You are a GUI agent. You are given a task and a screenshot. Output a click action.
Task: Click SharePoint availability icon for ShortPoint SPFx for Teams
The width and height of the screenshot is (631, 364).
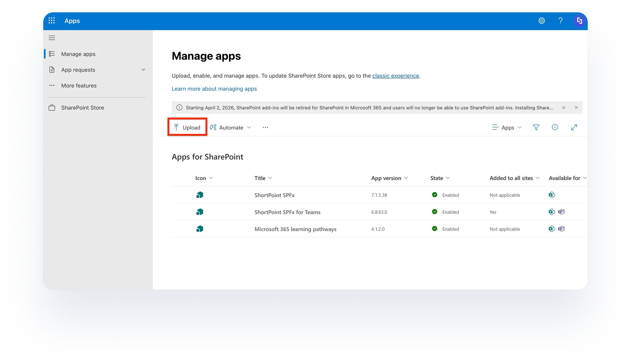[x=552, y=212]
